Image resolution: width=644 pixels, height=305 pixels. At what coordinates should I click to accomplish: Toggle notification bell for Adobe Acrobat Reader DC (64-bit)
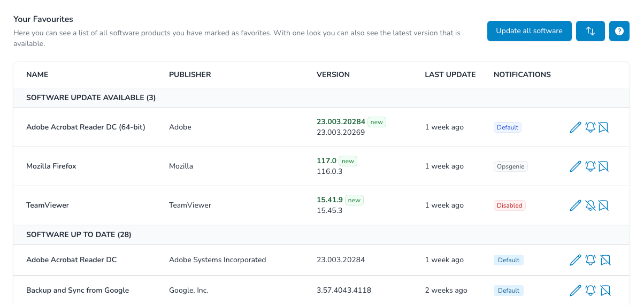click(x=590, y=127)
